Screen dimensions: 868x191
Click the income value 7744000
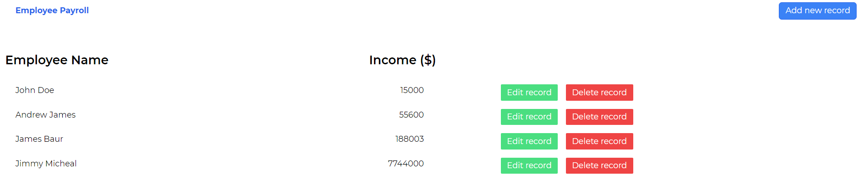coord(406,164)
